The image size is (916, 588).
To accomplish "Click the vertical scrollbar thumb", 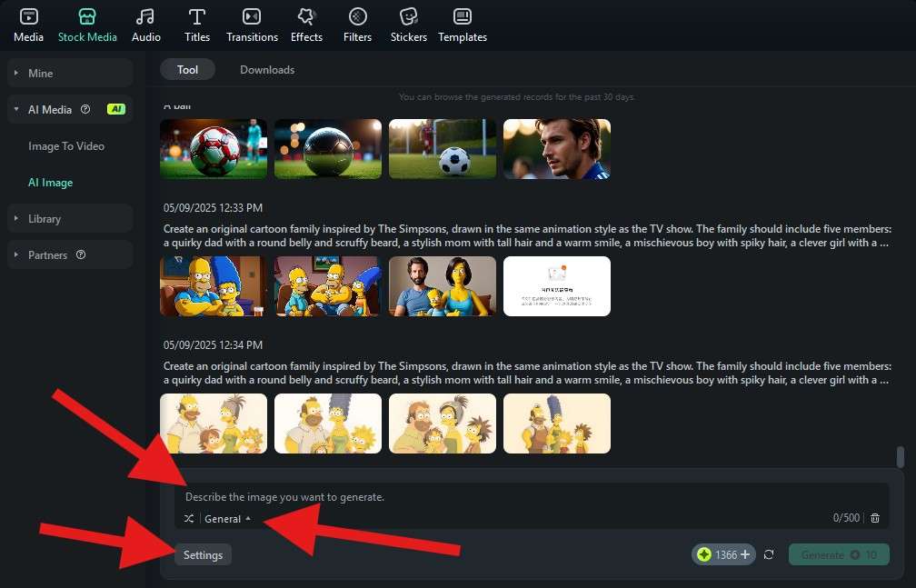I will point(901,457).
